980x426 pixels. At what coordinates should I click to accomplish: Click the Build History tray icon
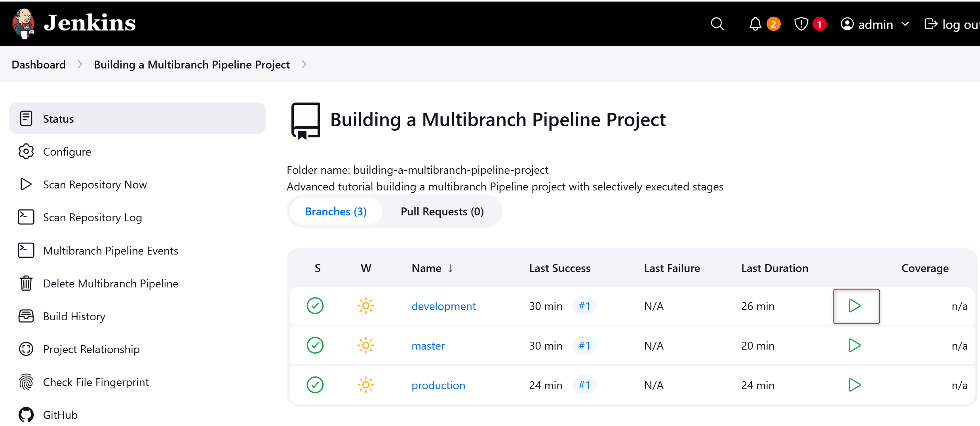(x=26, y=316)
